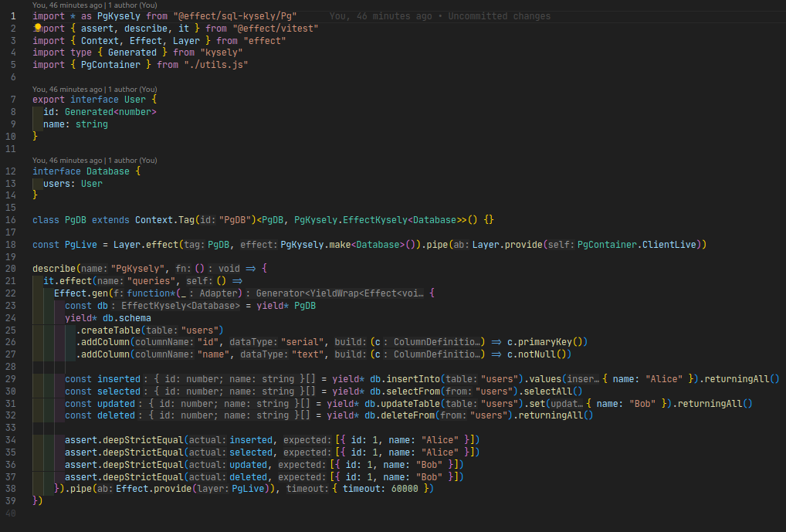Click the "@effect/sql-kysely/Pg" import string
This screenshot has width=786, height=532.
pyautogui.click(x=235, y=16)
